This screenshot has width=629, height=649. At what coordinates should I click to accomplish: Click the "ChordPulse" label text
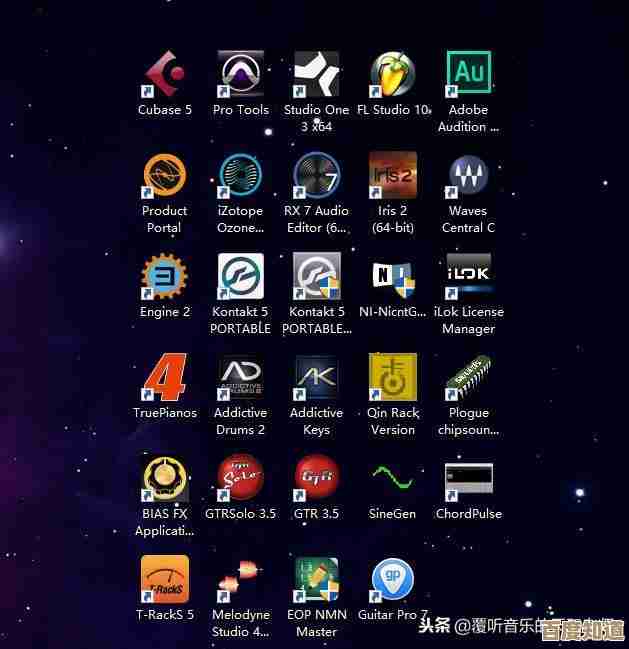pyautogui.click(x=468, y=514)
